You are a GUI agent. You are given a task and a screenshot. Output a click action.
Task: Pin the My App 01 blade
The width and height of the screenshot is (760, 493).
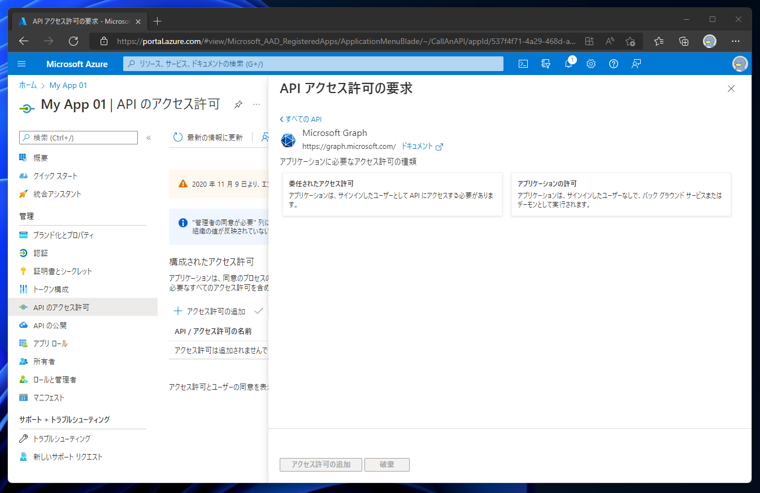click(238, 104)
